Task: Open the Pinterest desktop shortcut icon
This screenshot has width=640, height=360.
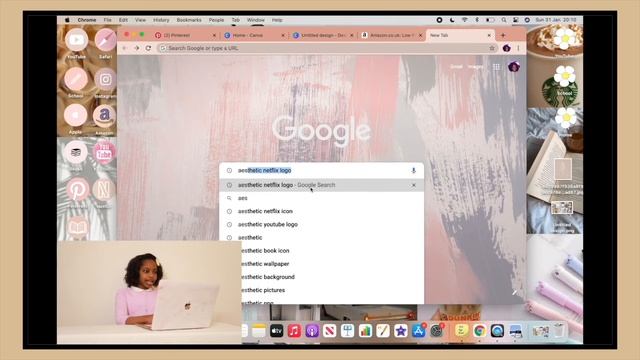Action: tap(78, 189)
